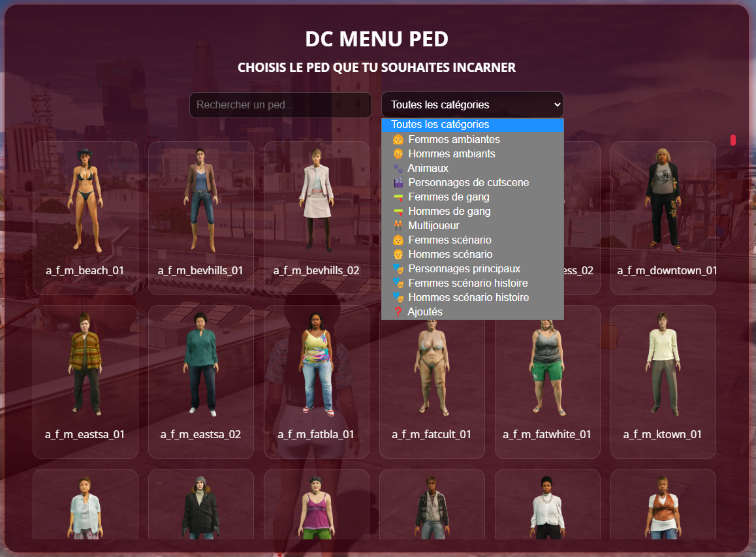Viewport: 756px width, 557px height.
Task: Select ped a_f_m_ktown_01 card
Action: tap(663, 382)
